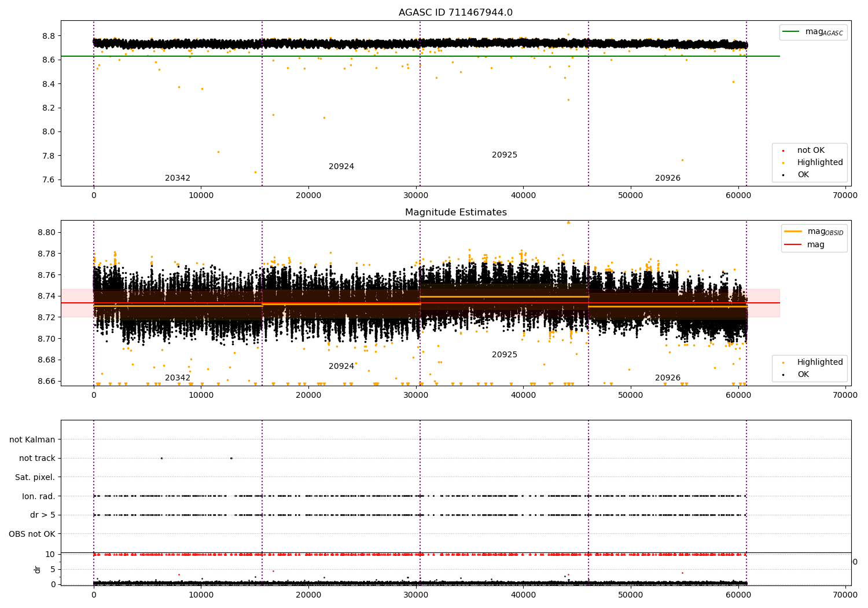
Task: Click the 'Ion. rad.' flag row label
Action: pos(39,497)
